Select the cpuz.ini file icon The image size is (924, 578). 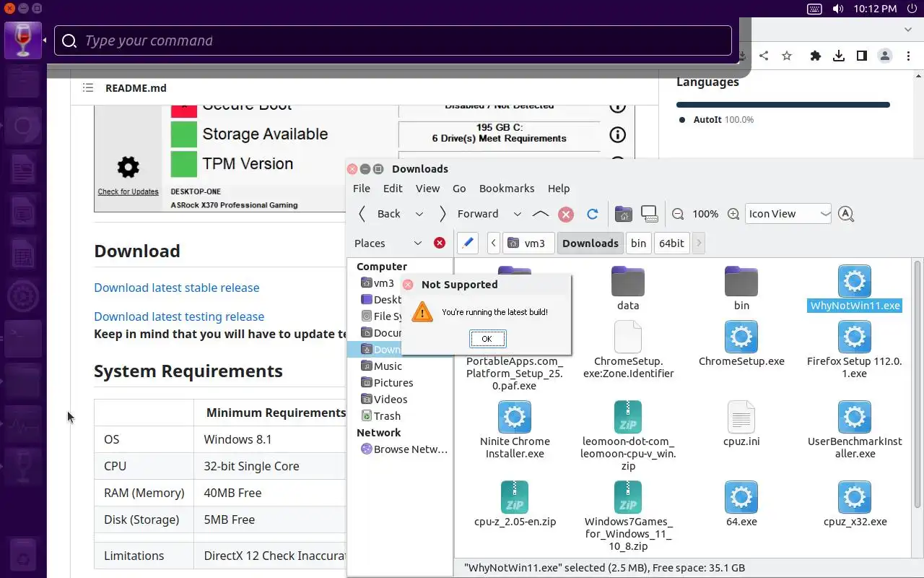tap(741, 417)
